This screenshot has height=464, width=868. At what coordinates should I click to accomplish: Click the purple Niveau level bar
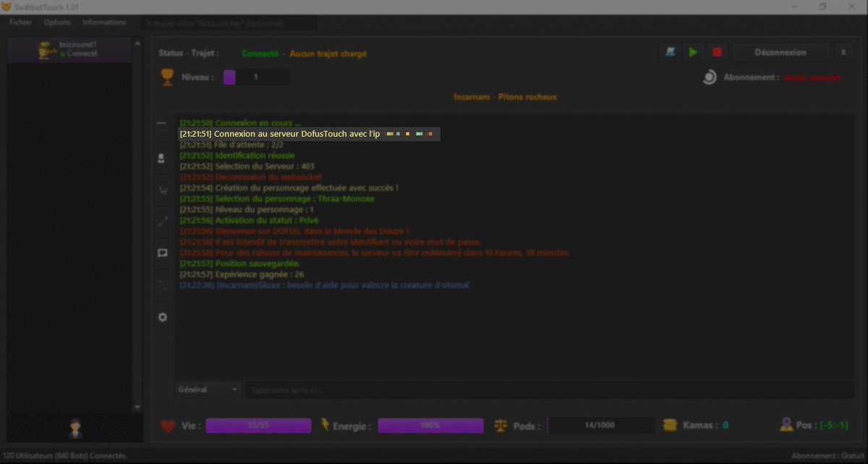256,77
